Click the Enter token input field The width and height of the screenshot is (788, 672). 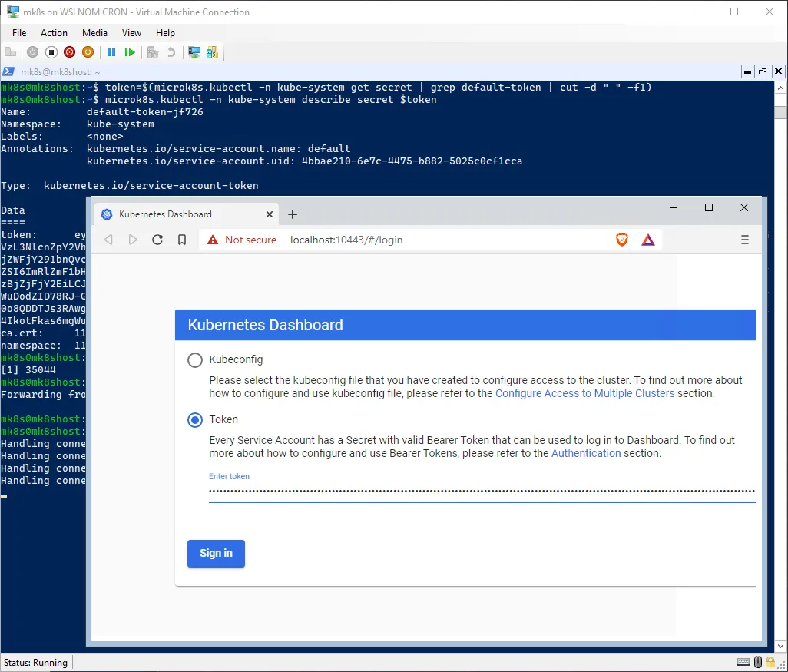click(482, 492)
